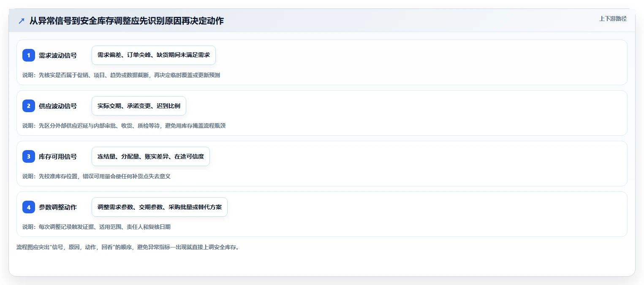The width and height of the screenshot is (644, 285).
Task: Click the number 3 step badge
Action: click(29, 156)
